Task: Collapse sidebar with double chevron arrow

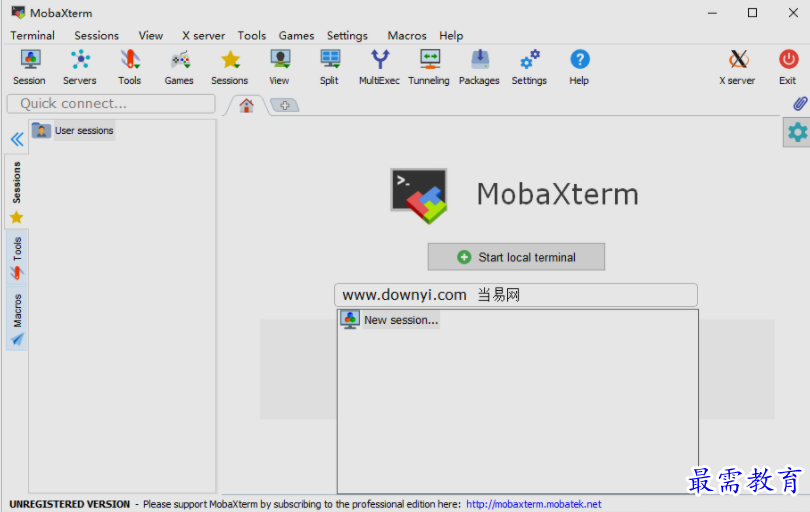Action: tap(17, 139)
